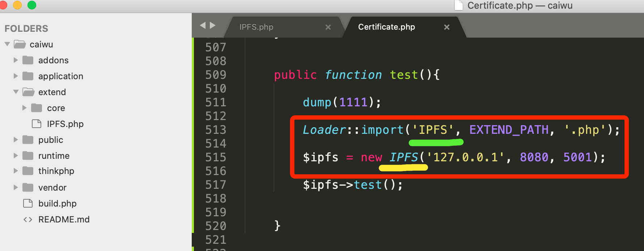Screen dimensions: 644x251
Task: Expand the public folder arrow
Action: coord(16,140)
